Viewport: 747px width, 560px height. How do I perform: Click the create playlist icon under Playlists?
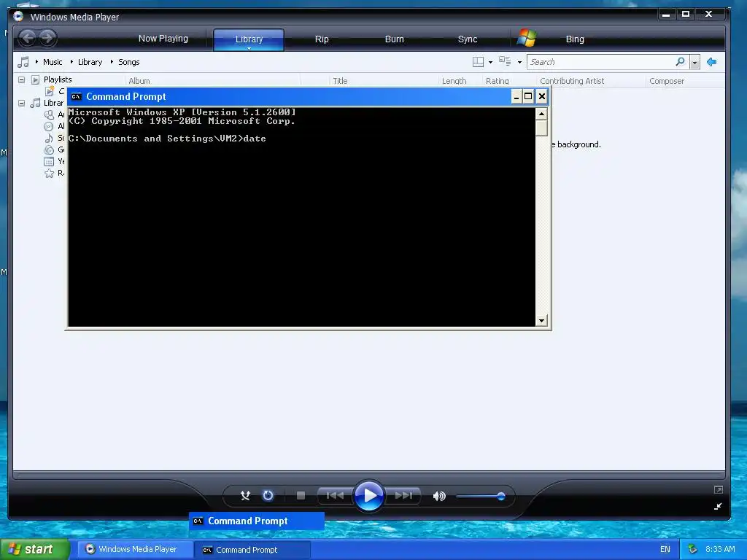[x=50, y=91]
